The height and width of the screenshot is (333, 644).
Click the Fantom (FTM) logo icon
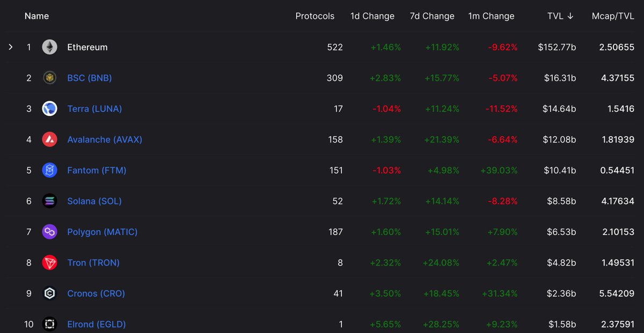pyautogui.click(x=50, y=171)
